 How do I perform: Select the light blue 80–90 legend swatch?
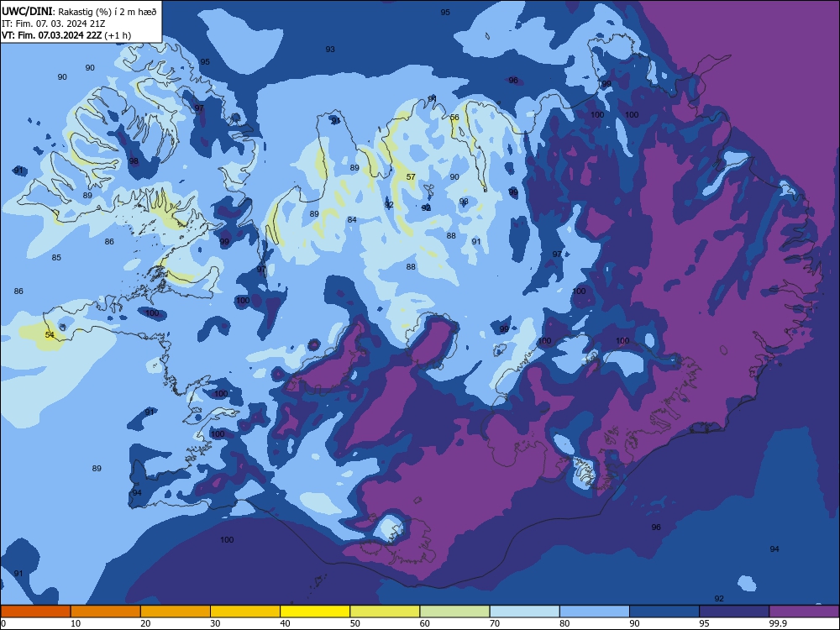594,612
